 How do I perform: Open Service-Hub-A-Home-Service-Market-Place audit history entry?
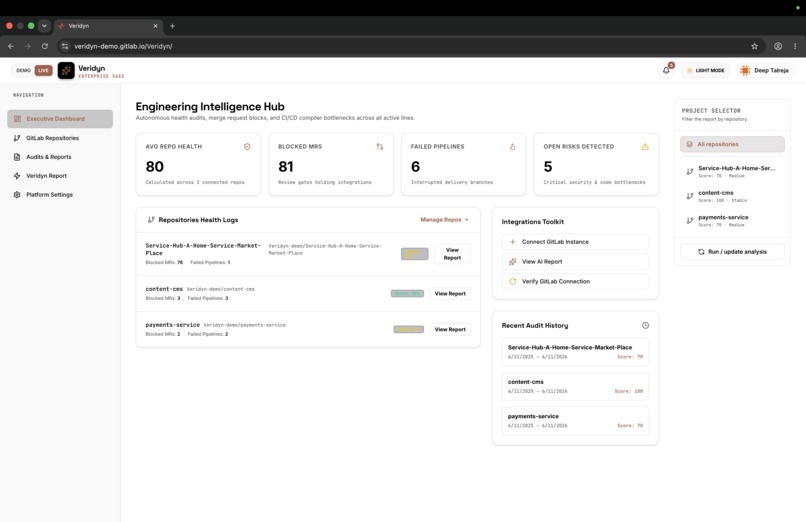(575, 352)
